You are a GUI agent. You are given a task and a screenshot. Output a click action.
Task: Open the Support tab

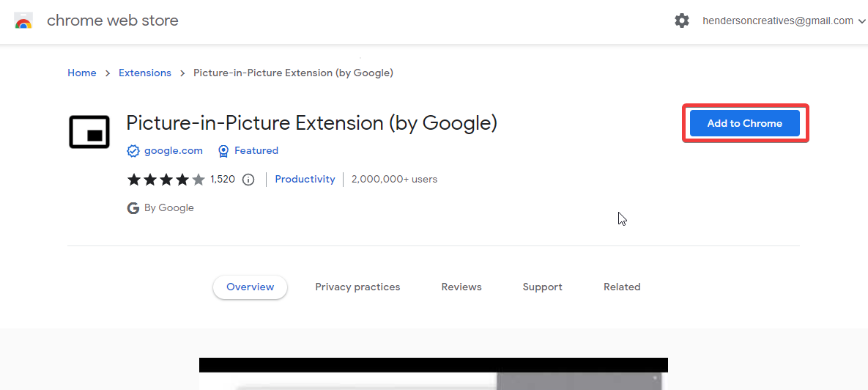click(542, 287)
